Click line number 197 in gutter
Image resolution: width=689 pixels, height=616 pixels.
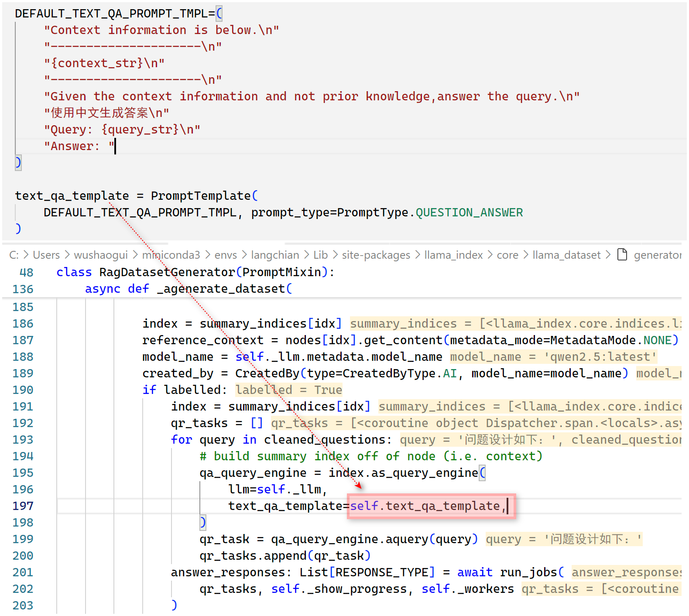[23, 506]
